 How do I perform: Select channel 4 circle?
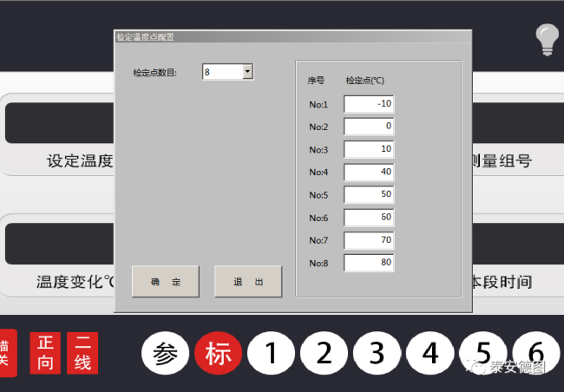coord(430,353)
